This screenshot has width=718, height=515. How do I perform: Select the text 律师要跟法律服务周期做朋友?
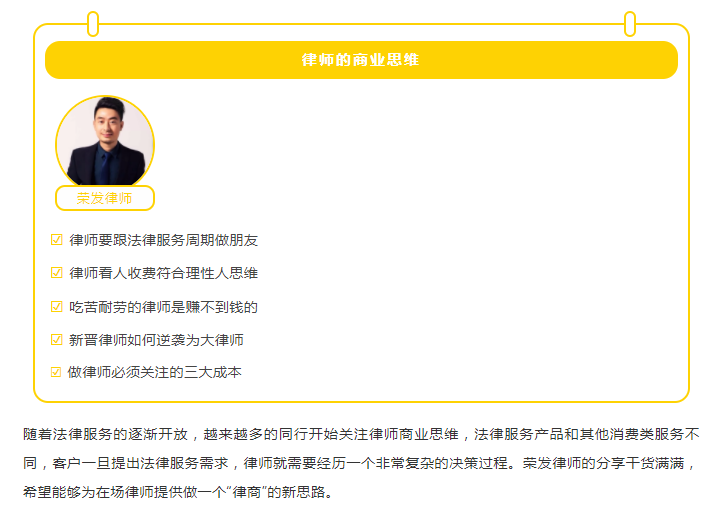click(163, 240)
